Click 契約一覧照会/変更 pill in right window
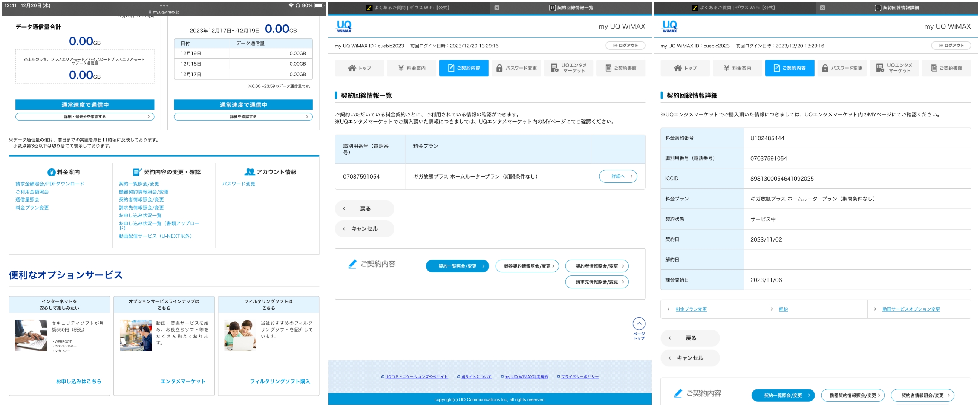Viewport: 980px width, 407px height. (x=783, y=396)
